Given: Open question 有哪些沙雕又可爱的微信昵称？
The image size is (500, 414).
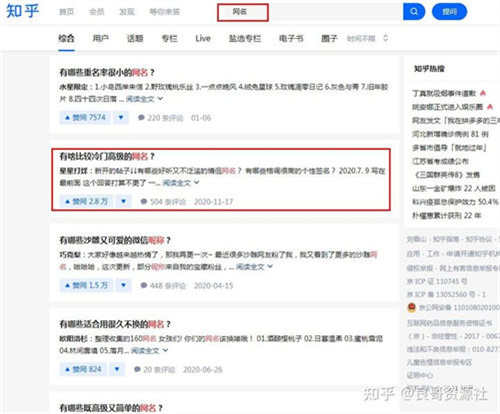Looking at the screenshot, I should tap(115, 240).
